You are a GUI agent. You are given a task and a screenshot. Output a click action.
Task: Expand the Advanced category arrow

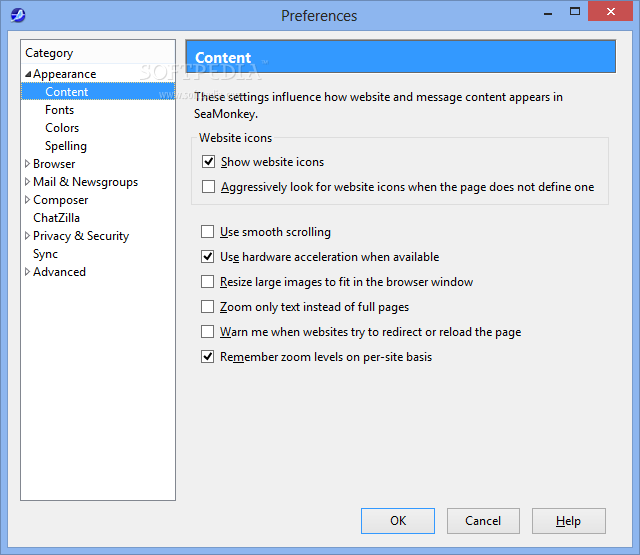click(27, 271)
